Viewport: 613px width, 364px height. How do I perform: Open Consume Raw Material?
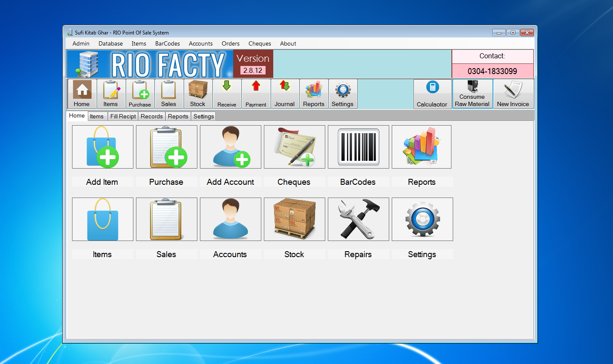[472, 93]
